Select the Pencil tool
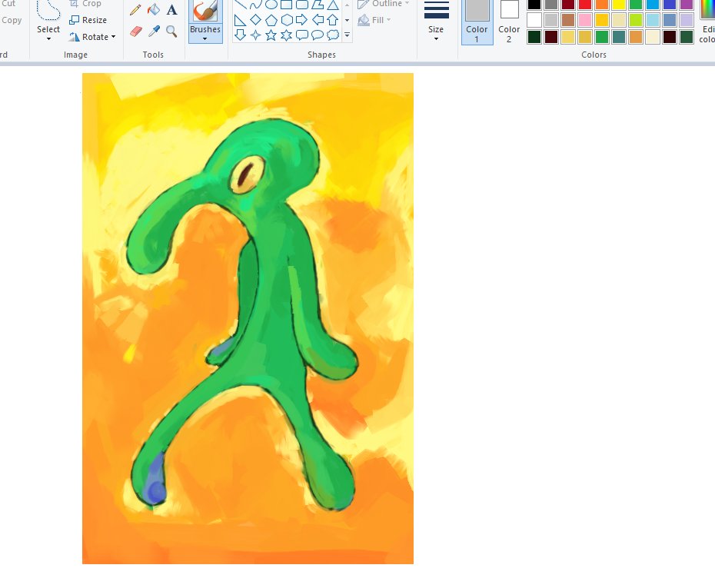This screenshot has width=715, height=588. click(135, 10)
